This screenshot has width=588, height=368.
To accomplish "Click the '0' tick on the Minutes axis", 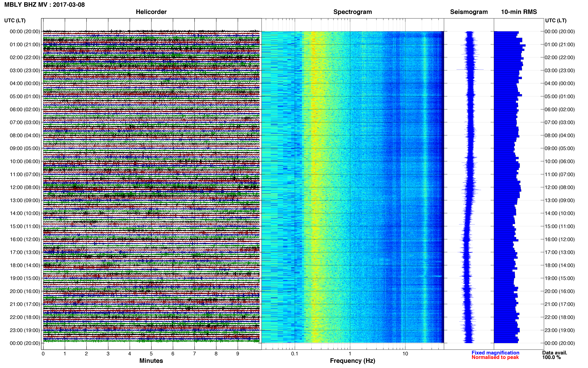I will (43, 354).
